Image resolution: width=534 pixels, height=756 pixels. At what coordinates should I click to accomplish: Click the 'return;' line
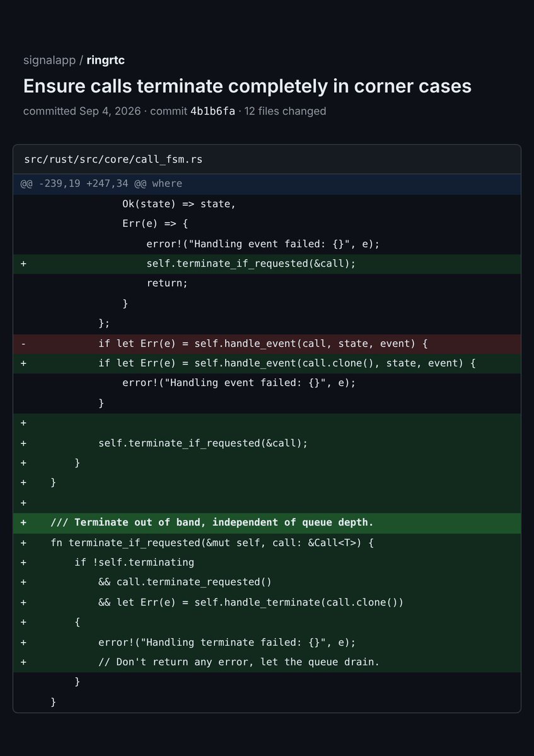pos(267,283)
